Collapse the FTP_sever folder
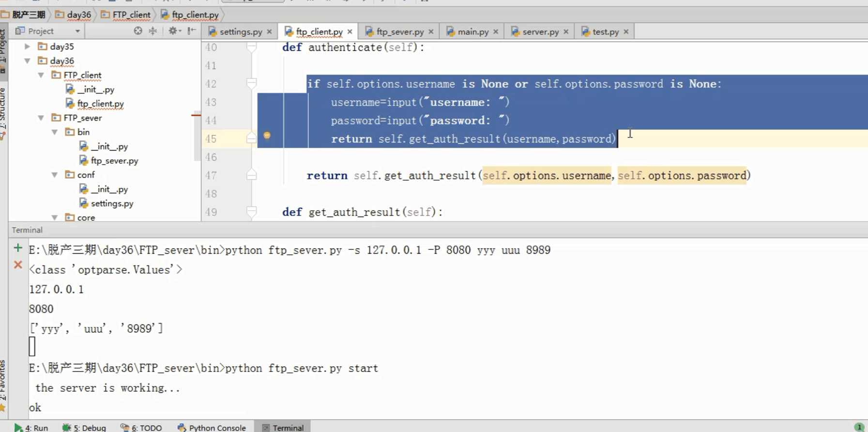 (x=41, y=118)
